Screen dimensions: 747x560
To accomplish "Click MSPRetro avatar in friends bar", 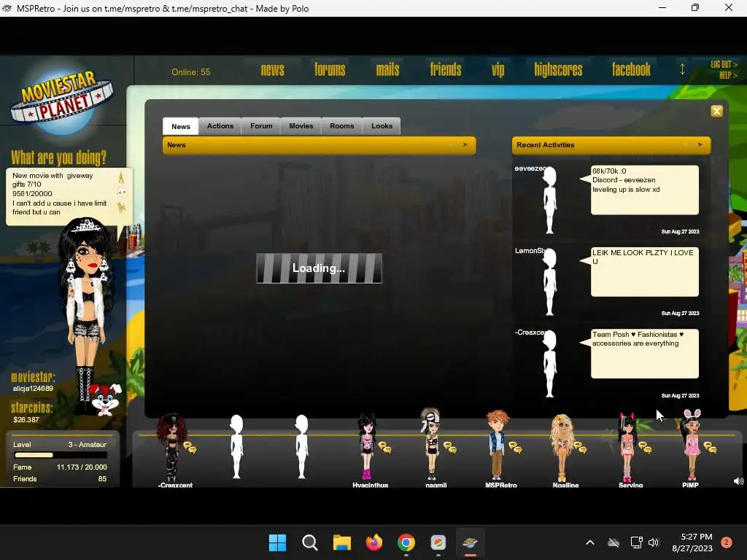I will 497,446.
